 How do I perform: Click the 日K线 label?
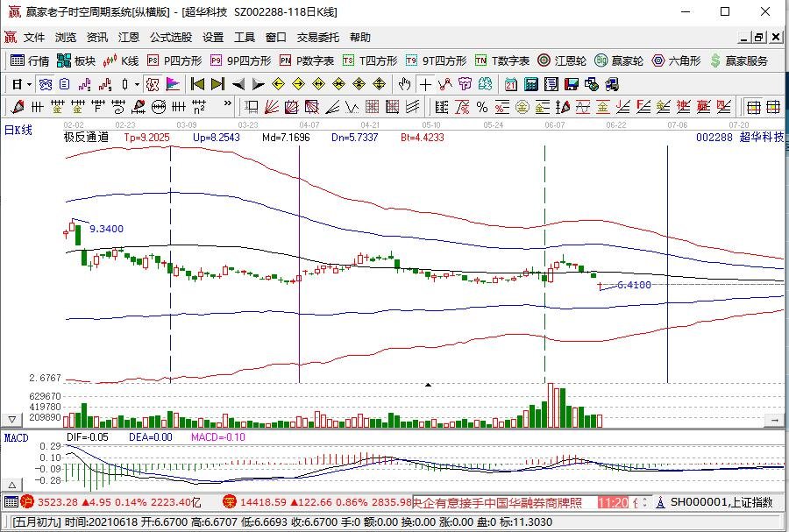[x=18, y=131]
